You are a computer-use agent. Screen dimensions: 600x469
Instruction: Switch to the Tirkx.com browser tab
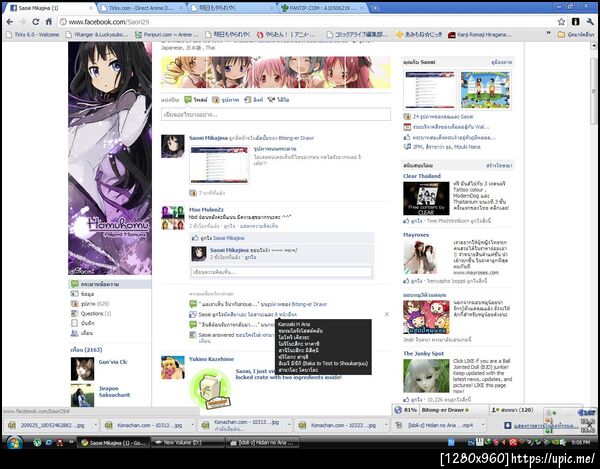click(x=141, y=8)
